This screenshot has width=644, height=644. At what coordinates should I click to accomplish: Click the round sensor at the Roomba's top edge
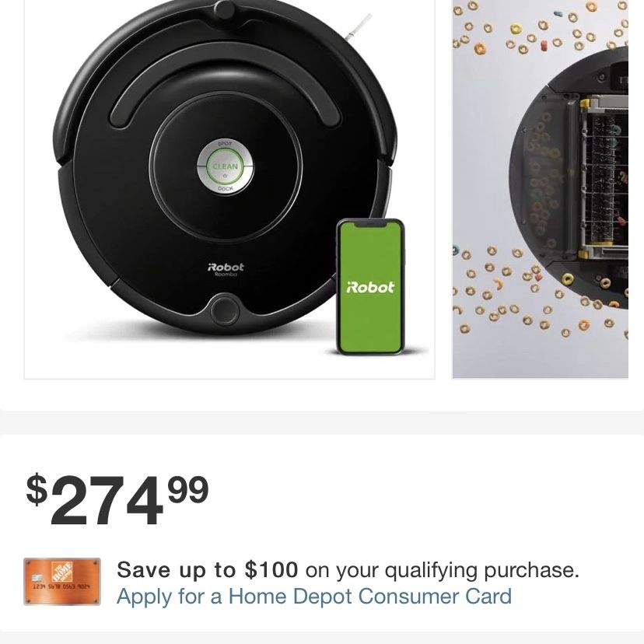coord(224,9)
